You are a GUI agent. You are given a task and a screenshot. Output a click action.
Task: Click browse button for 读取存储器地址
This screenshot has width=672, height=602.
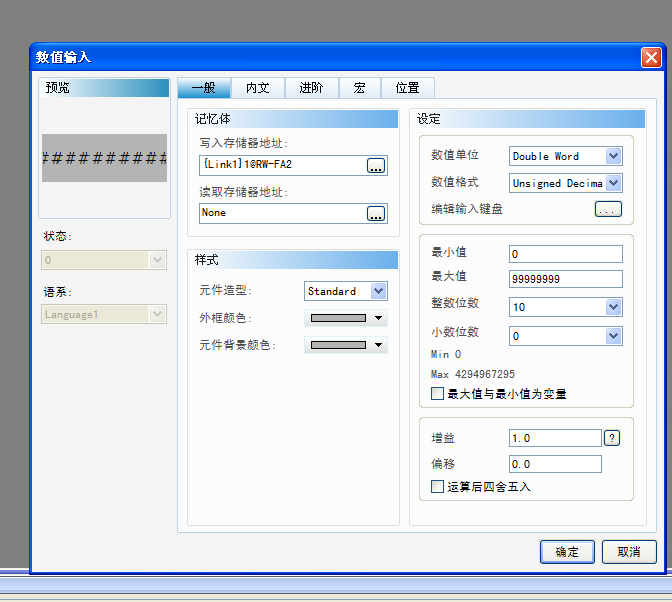point(376,213)
